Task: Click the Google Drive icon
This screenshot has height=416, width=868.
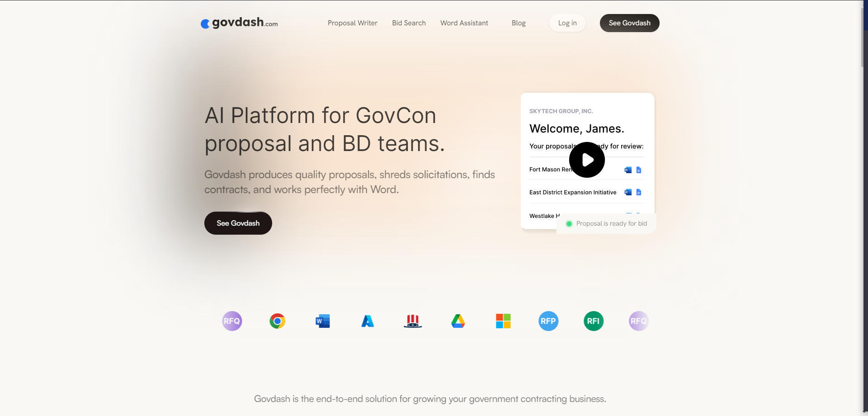Action: click(x=458, y=321)
